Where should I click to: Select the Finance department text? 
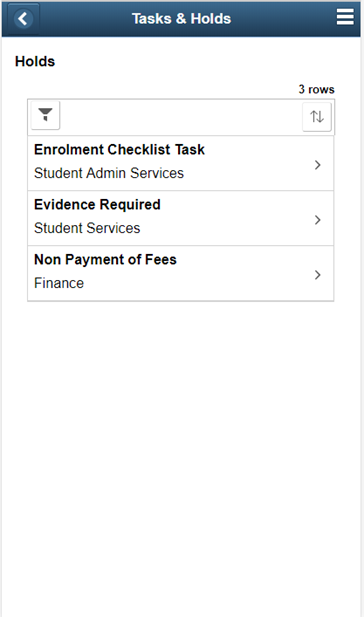pyautogui.click(x=59, y=283)
